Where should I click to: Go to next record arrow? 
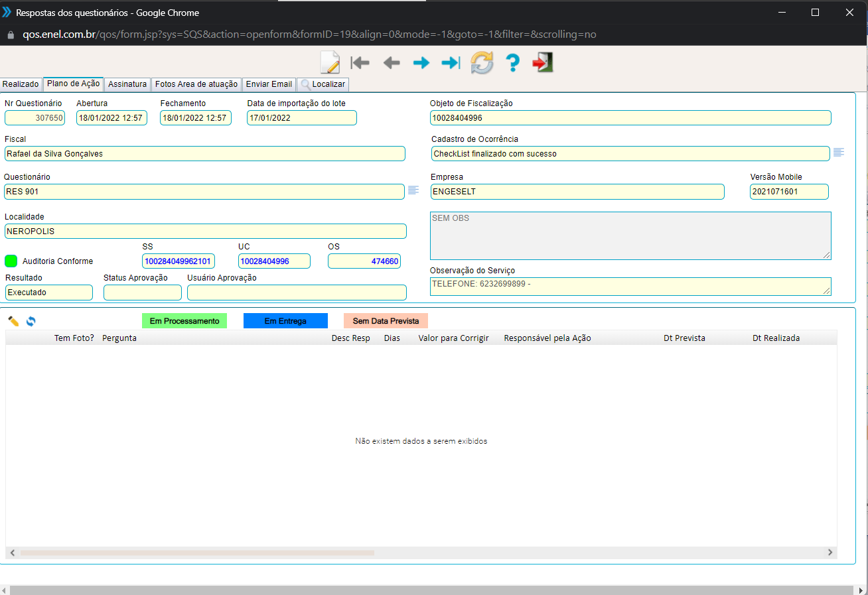(x=421, y=63)
